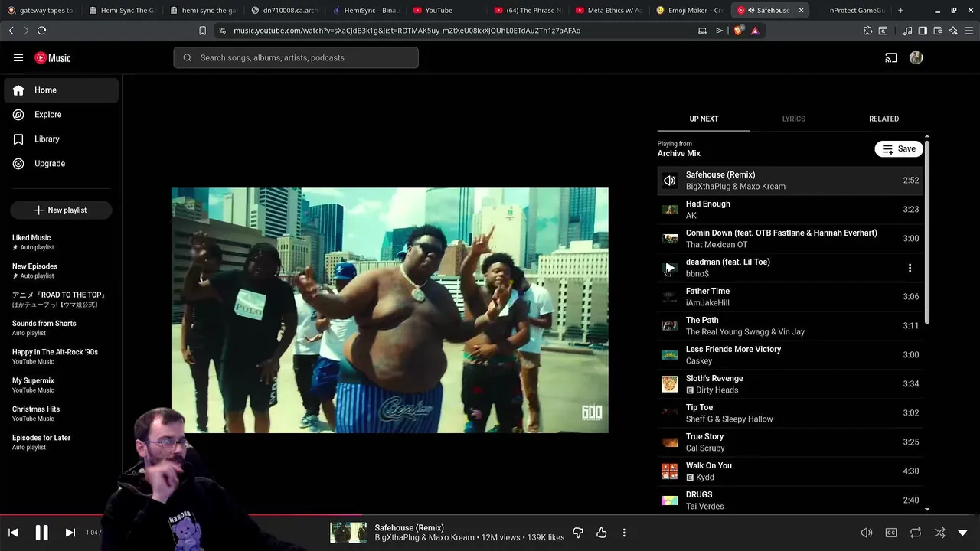Click the browser address bar URL

(x=407, y=31)
